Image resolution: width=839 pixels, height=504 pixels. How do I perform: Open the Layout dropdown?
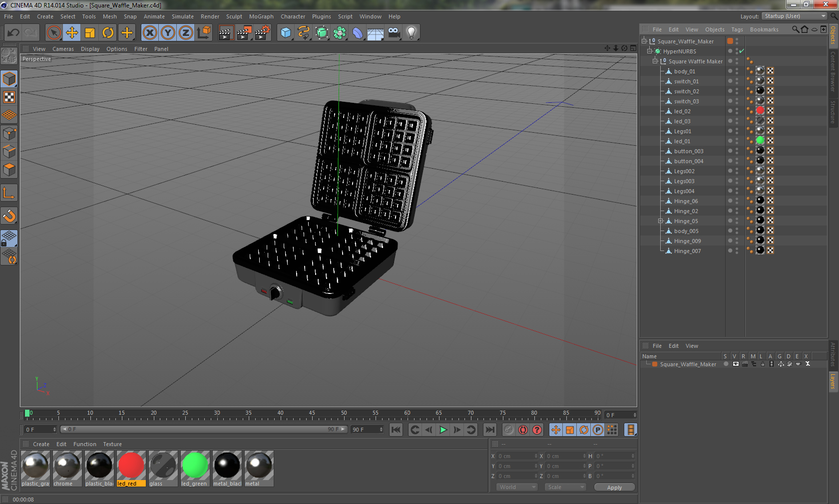click(795, 16)
